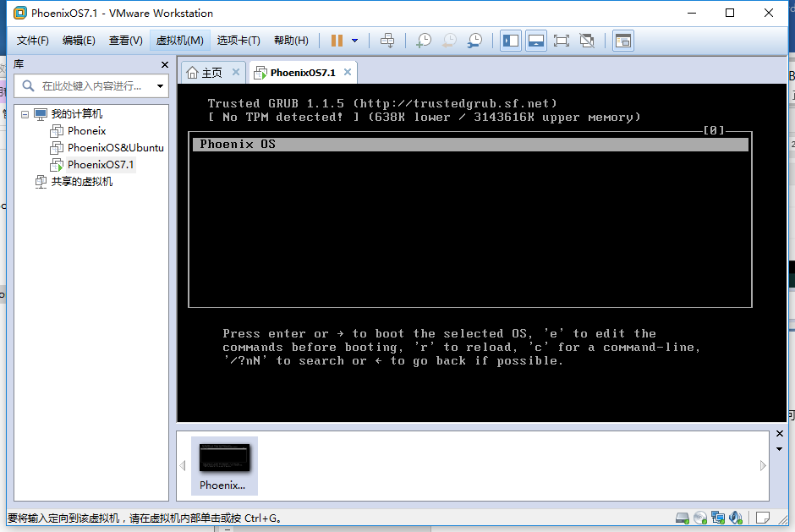The height and width of the screenshot is (532, 795).
Task: Click the VMware Workstation title bar icon
Action: [x=20, y=14]
